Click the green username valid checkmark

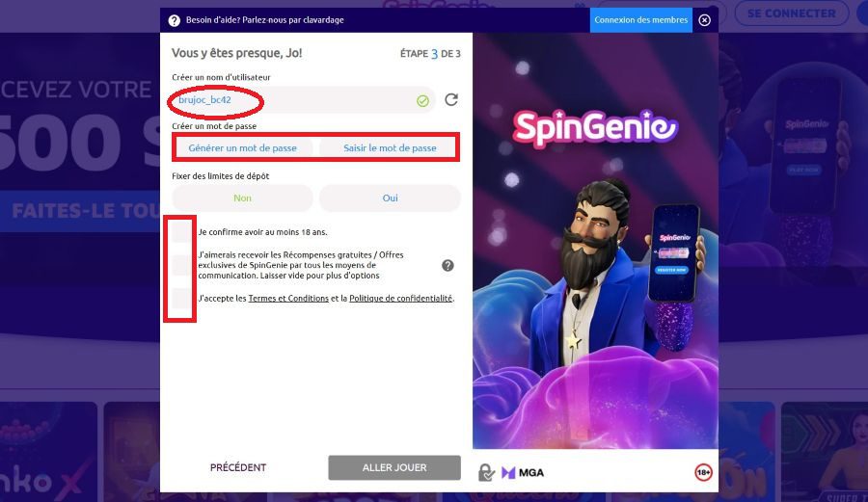coord(422,100)
